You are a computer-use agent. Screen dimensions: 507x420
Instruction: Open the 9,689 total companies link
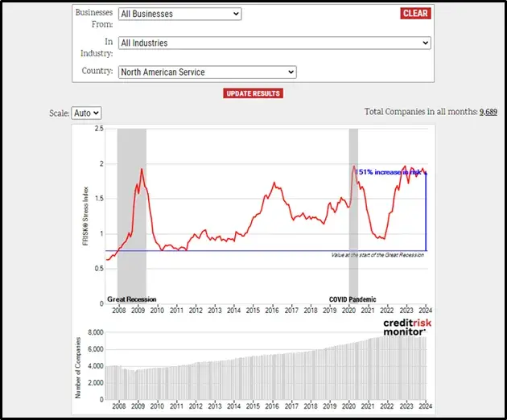point(488,112)
